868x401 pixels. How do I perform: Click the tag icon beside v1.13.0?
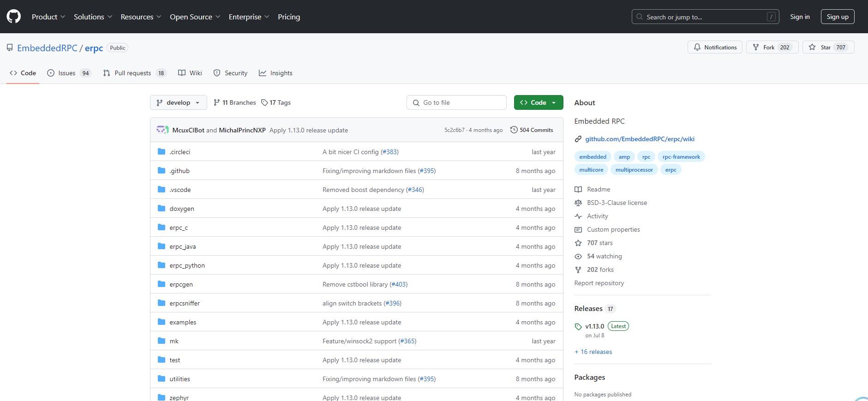click(x=578, y=327)
